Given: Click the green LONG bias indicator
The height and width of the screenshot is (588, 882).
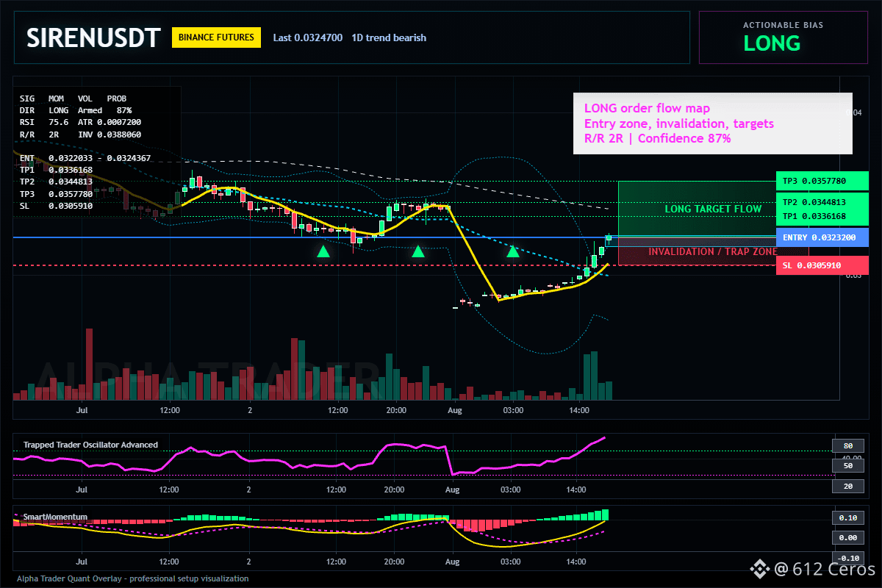Looking at the screenshot, I should click(772, 43).
